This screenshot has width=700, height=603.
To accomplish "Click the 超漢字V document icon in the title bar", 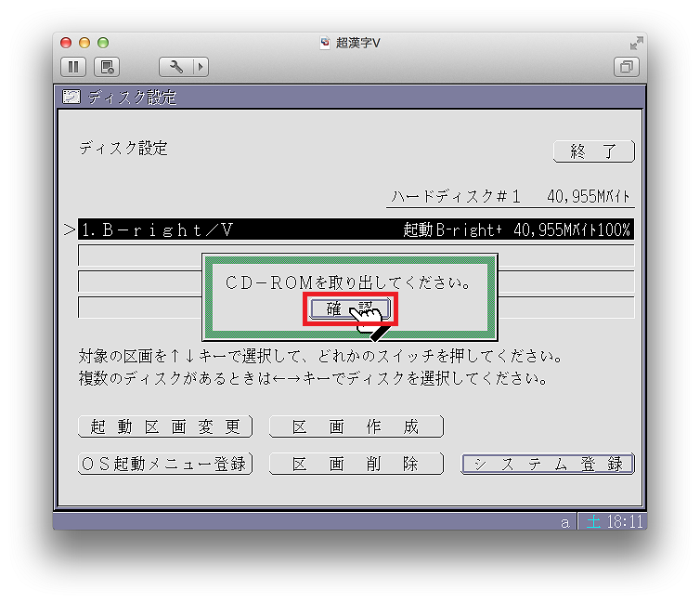I will (x=324, y=43).
